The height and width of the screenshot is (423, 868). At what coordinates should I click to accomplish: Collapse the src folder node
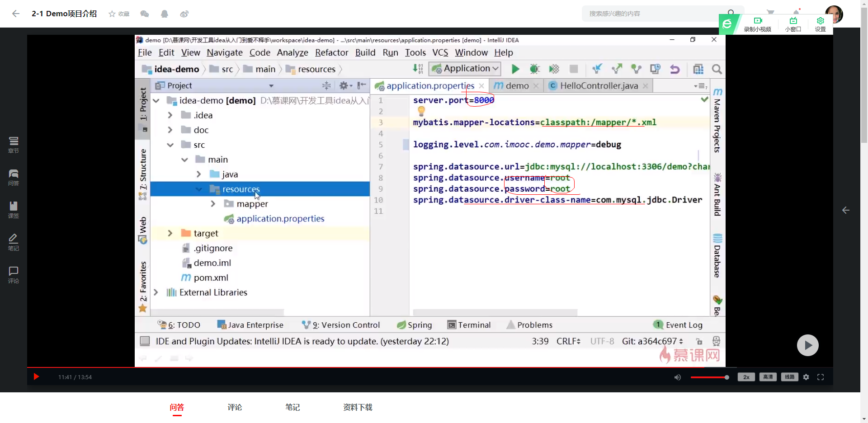coord(170,145)
